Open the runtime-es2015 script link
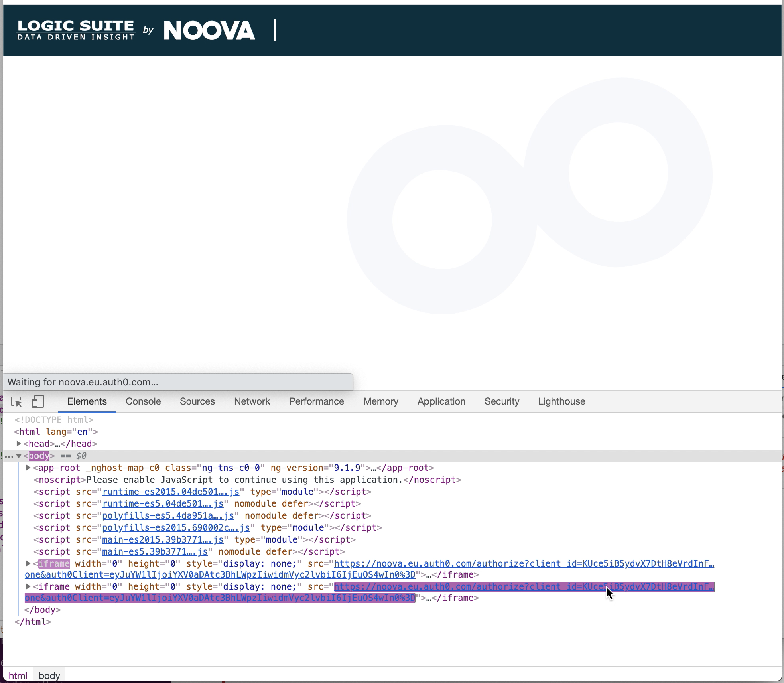The image size is (784, 683). click(171, 492)
